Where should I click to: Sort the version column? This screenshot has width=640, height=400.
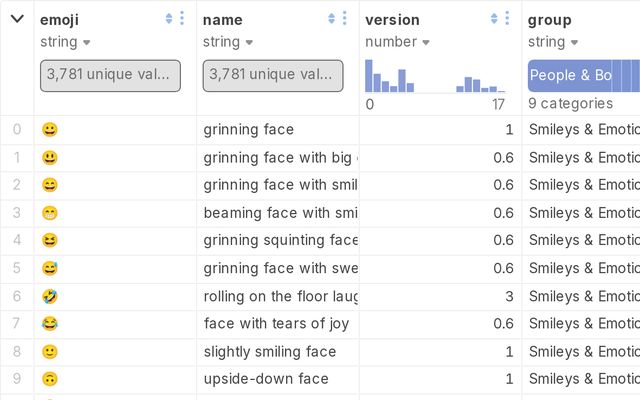[494, 18]
